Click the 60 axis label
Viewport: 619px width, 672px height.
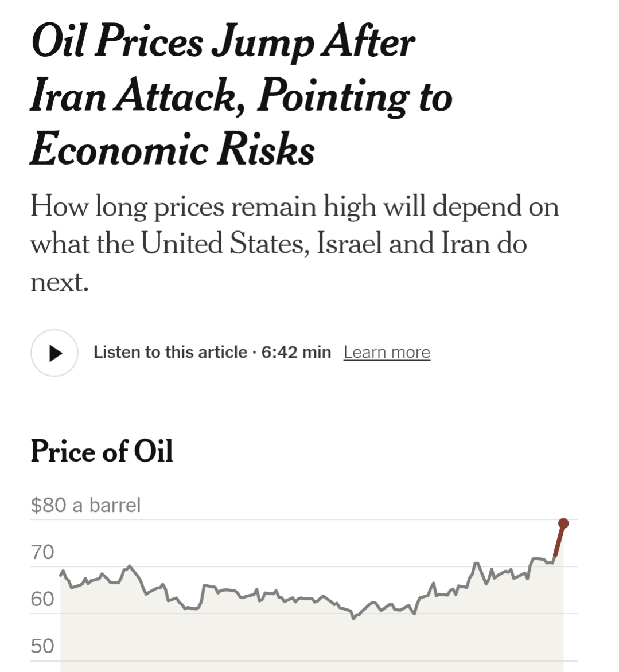(42, 599)
